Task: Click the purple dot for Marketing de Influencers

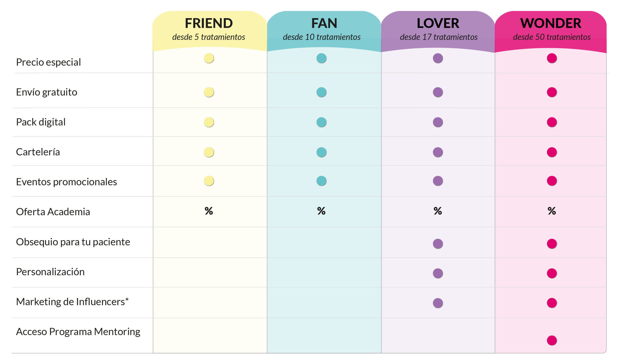Action: 438,303
